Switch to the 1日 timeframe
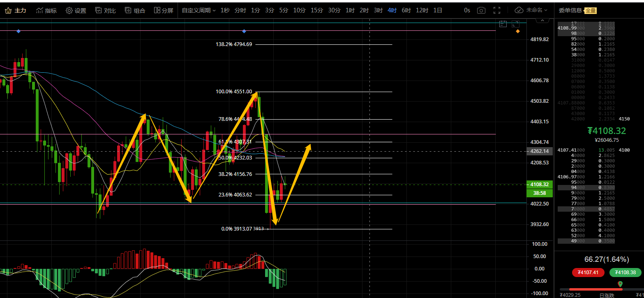Screen dimensions: 644x298 [x=438, y=10]
